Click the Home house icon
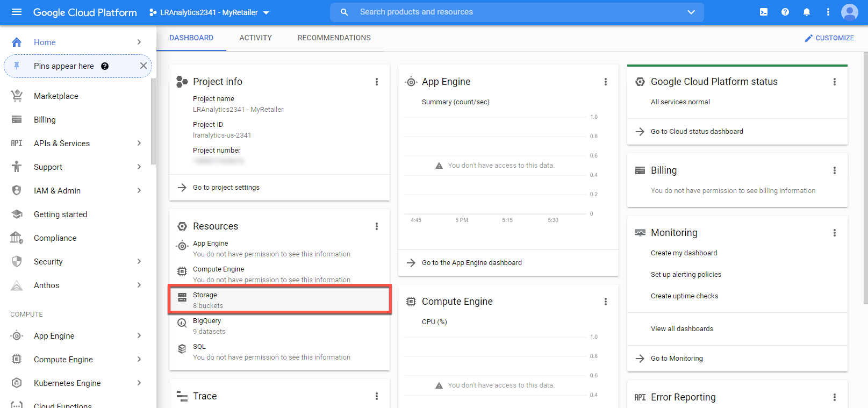Screen dimensions: 868x408 point(17,42)
